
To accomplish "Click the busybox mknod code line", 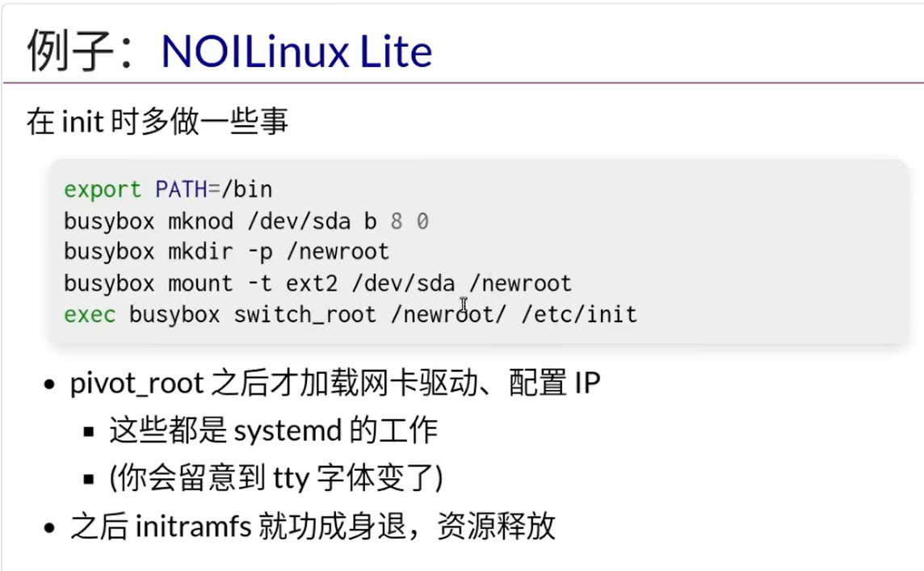I will click(246, 221).
